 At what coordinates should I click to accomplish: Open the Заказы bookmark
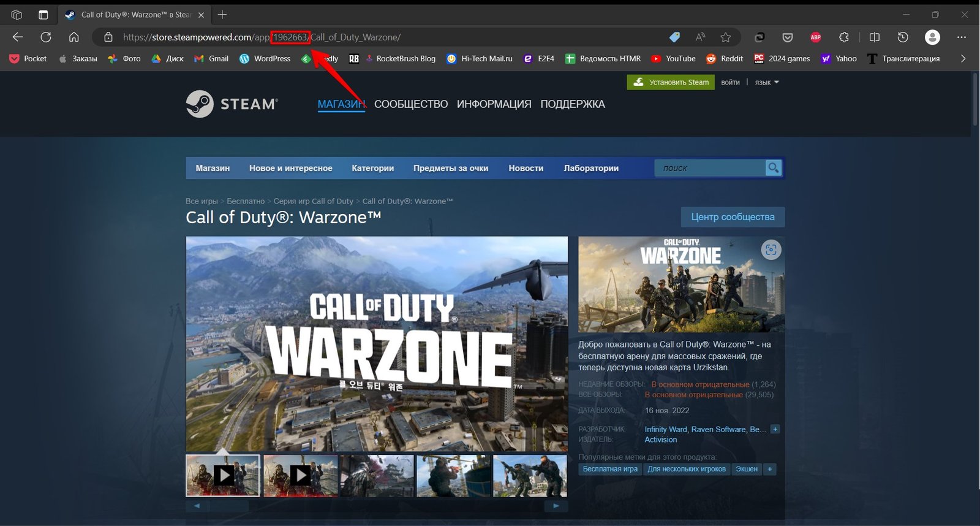coord(78,59)
